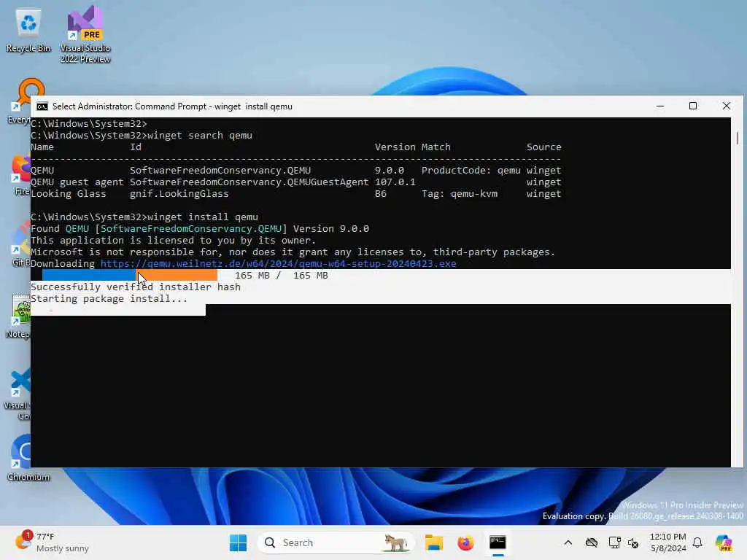Select the Command Prompt taskbar icon
The height and width of the screenshot is (560, 747).
click(498, 542)
